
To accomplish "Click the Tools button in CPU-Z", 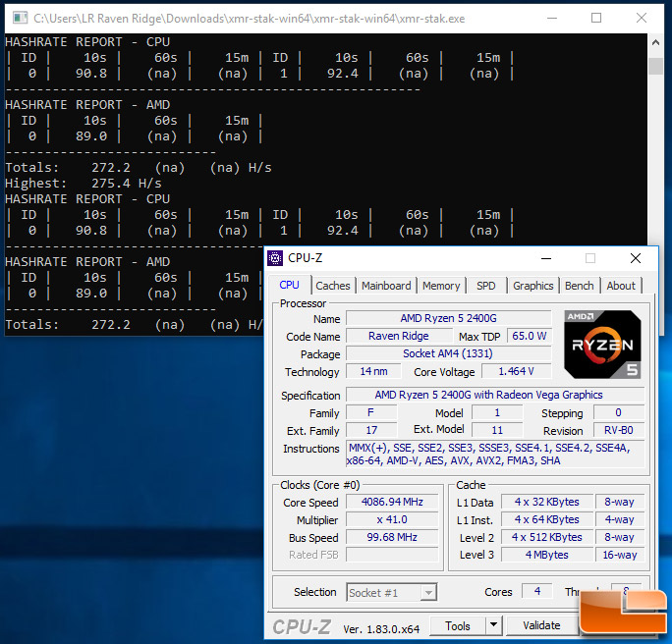I will click(458, 626).
